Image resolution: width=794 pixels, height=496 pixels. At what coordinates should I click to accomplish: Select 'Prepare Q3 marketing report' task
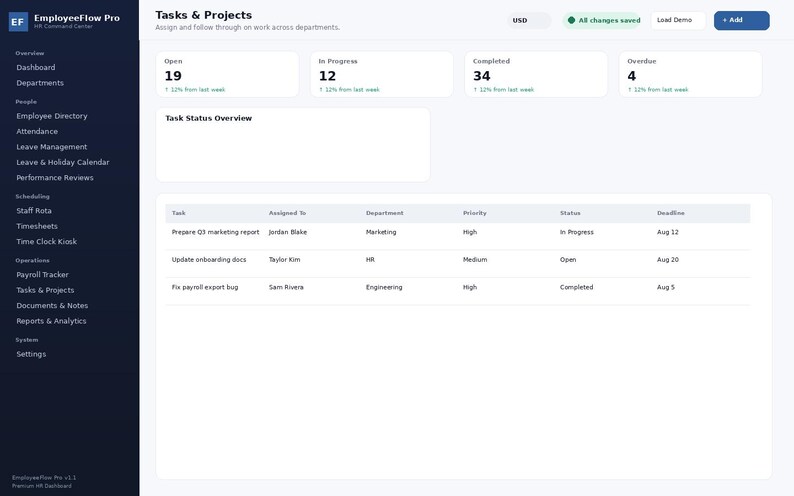tap(215, 232)
